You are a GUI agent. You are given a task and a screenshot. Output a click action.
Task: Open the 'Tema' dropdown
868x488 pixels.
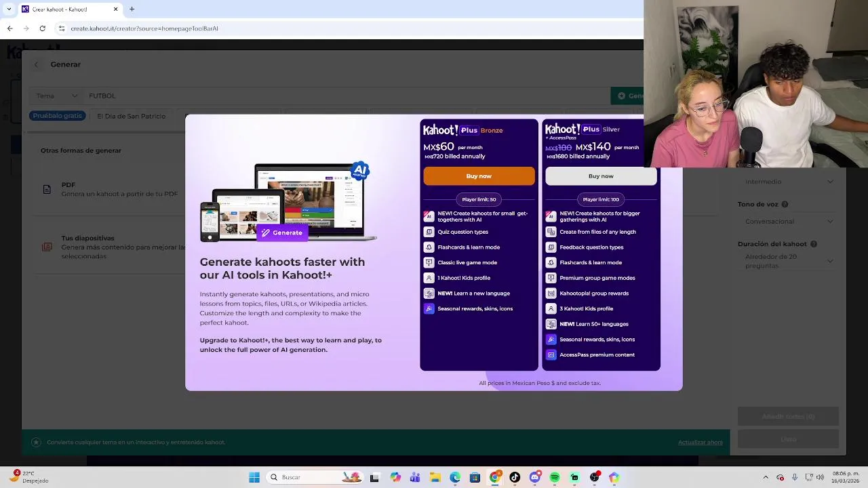[56, 96]
